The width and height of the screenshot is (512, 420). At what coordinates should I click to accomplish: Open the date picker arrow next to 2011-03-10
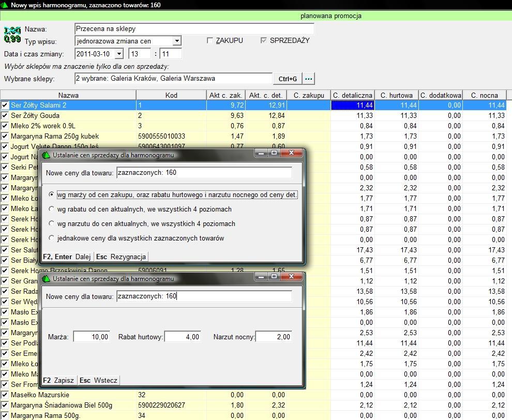[119, 54]
